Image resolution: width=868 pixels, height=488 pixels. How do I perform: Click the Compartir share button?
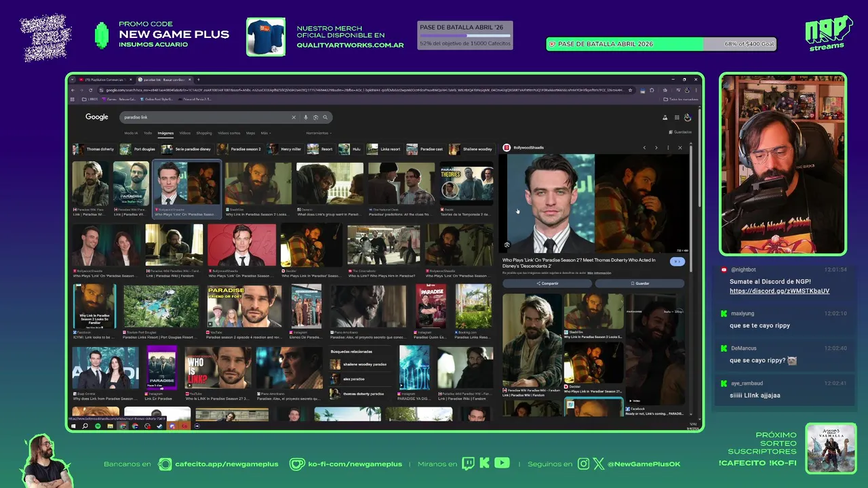tap(547, 283)
